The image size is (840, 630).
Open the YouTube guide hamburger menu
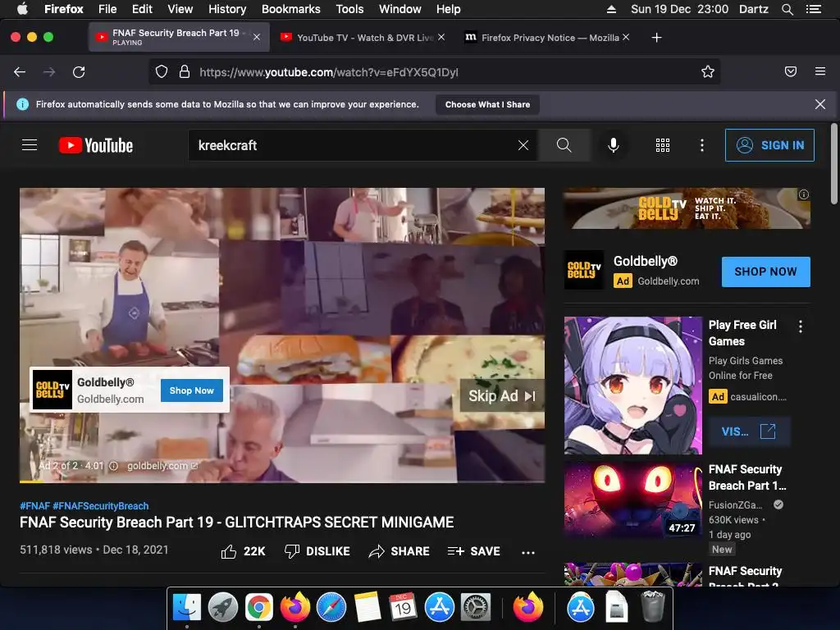pyautogui.click(x=30, y=145)
